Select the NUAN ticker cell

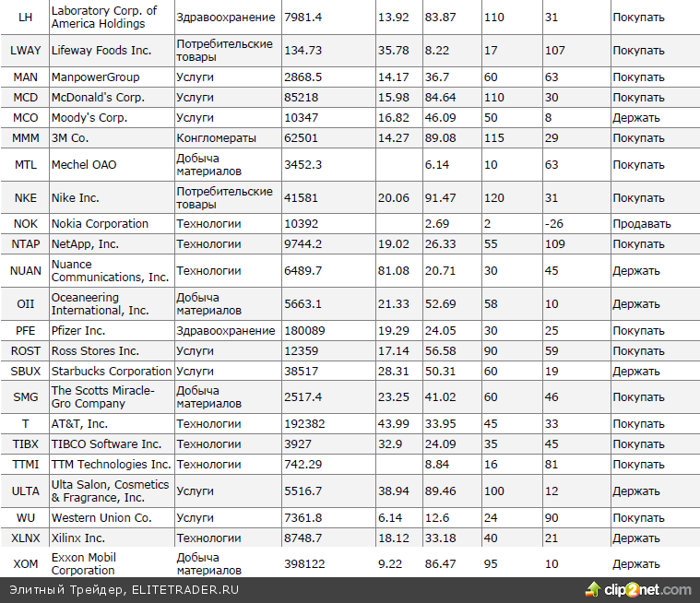pos(25,271)
